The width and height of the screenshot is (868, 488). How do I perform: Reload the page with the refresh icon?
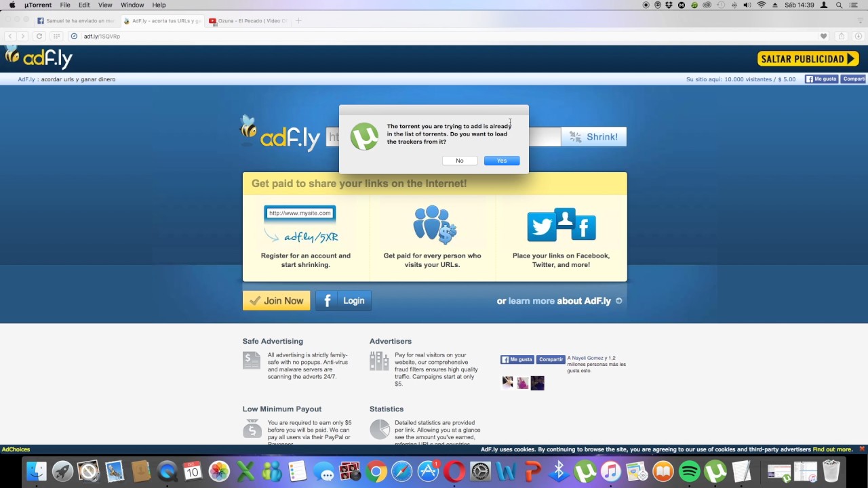click(39, 36)
